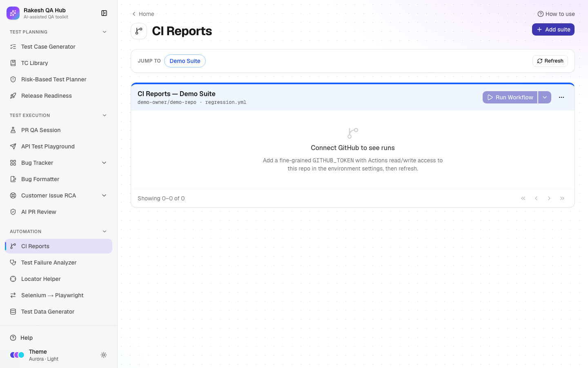Screen dimensions: 588x368
Task: Go to Risk-Based Test Planner
Action: tap(58, 79)
